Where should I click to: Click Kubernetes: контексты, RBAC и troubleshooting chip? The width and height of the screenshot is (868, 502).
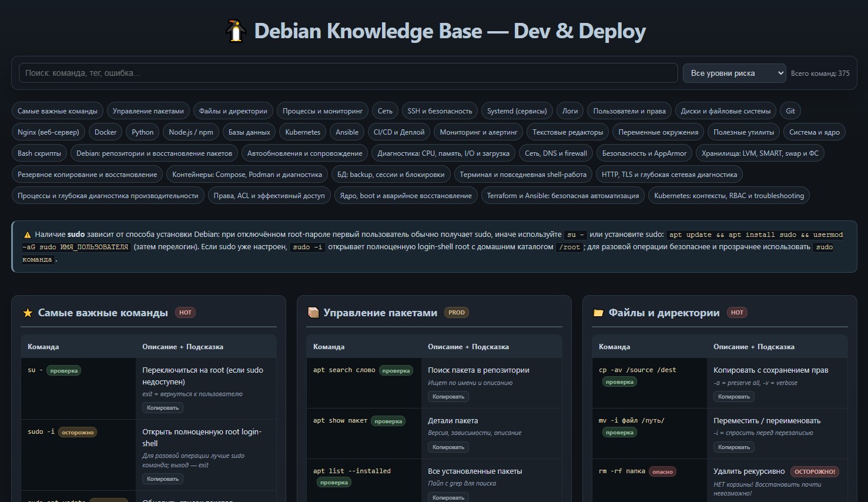729,196
